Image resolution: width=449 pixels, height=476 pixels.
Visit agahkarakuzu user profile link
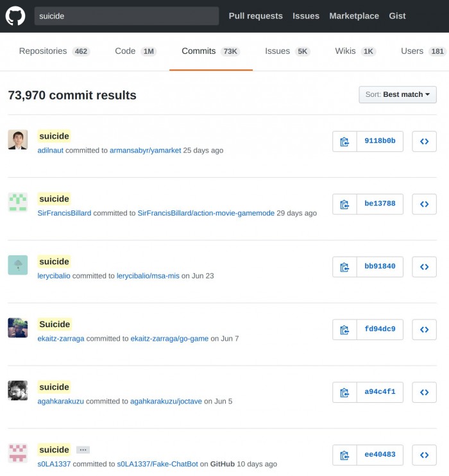[60, 402]
